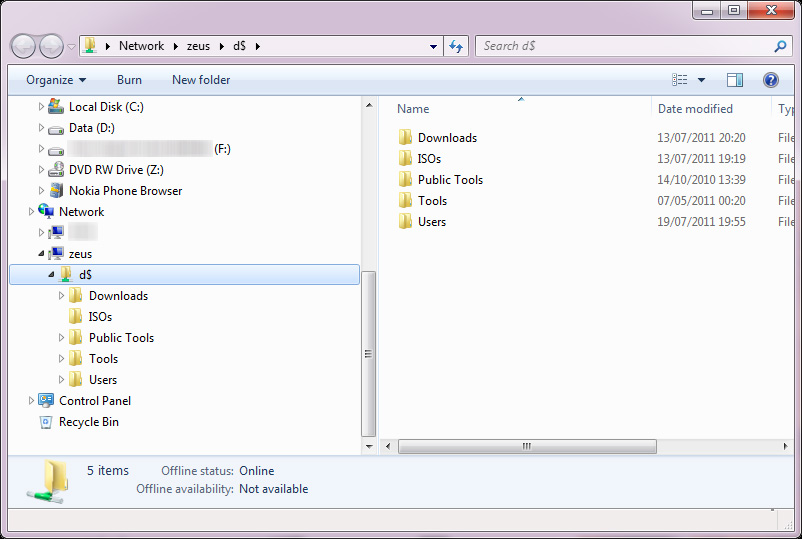
Task: Collapse the d$ share tree node
Action: 51,275
